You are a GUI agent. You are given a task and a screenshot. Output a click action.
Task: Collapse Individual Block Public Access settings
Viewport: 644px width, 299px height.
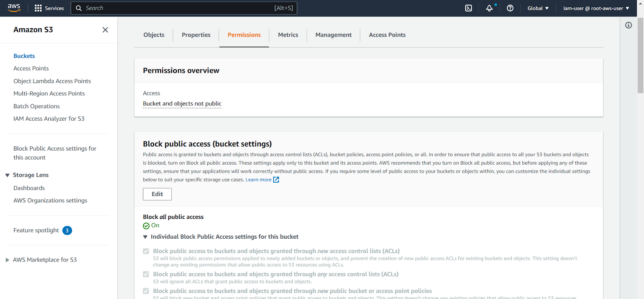tap(145, 237)
